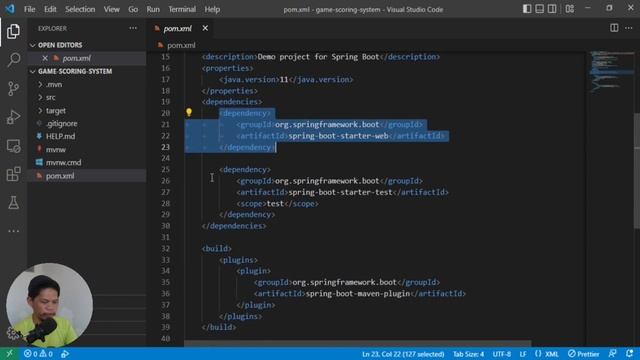Close pom.xml in Open Editors list
This screenshot has height=360, width=640.
pyautogui.click(x=45, y=58)
